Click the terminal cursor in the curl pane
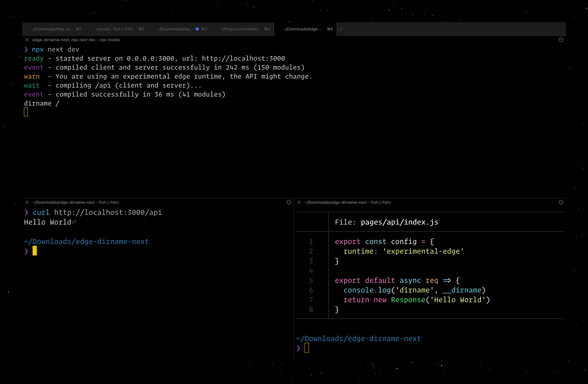This screenshot has width=588, height=384. (x=35, y=251)
